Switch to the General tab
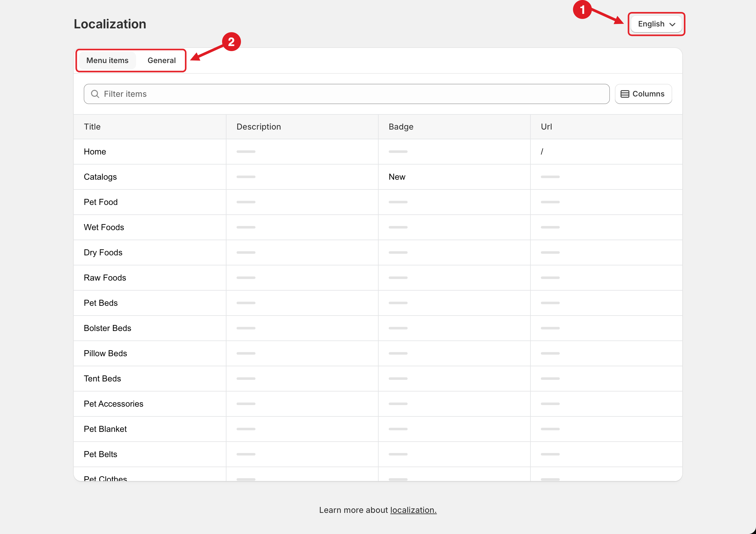The image size is (756, 534). (x=161, y=60)
